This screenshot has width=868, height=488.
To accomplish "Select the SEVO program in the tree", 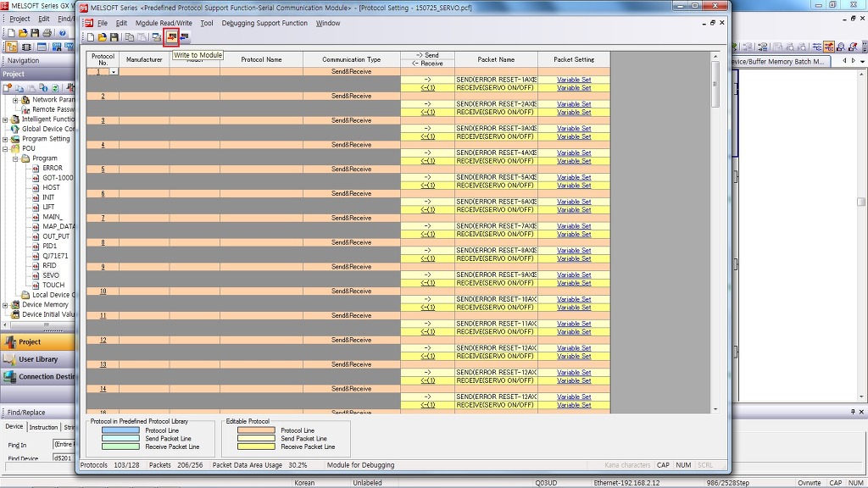I will (50, 275).
